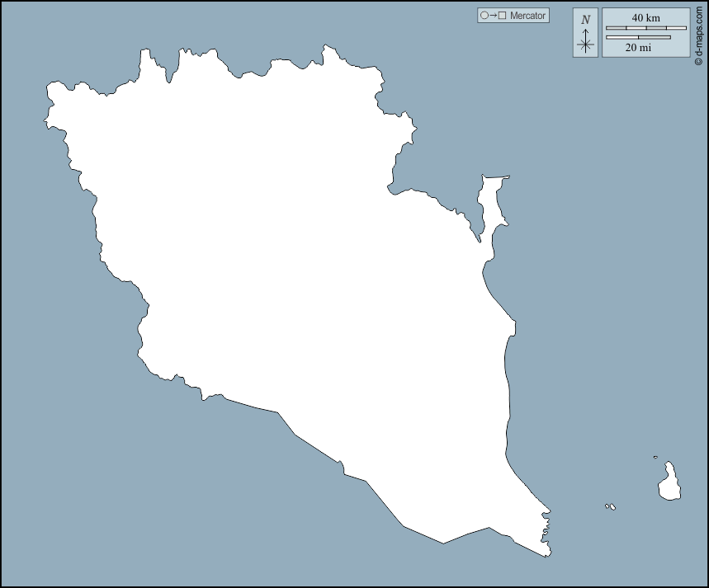Click the "40 km" scale text

pyautogui.click(x=645, y=18)
